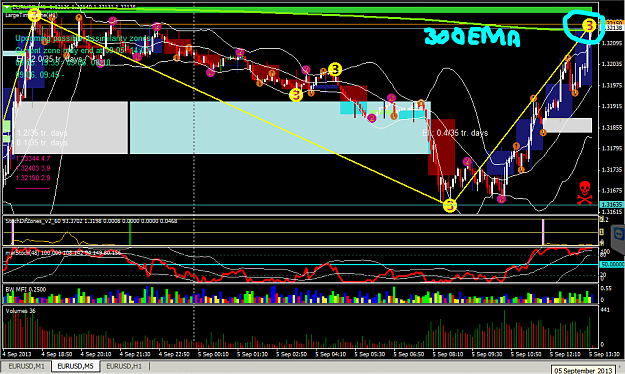Click the 1.31855 price axis label
This screenshot has width=625, height=374.
coord(612,128)
